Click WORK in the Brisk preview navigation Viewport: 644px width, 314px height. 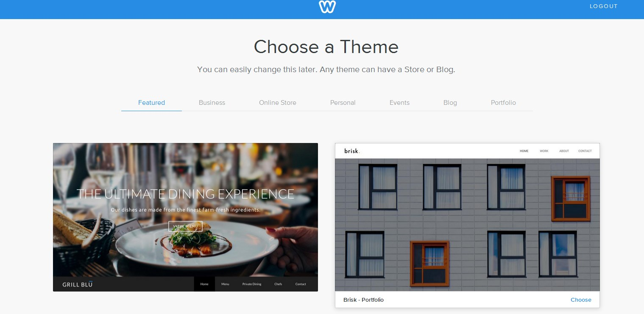coord(544,151)
